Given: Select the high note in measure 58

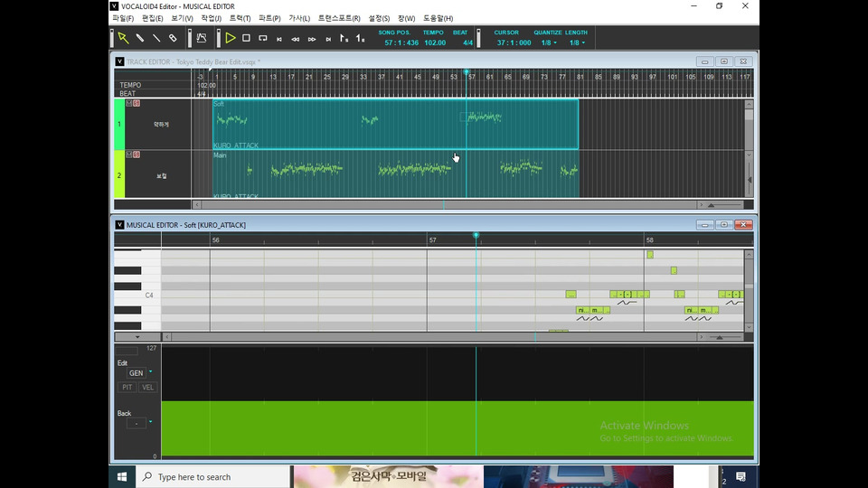Looking at the screenshot, I should pyautogui.click(x=650, y=255).
